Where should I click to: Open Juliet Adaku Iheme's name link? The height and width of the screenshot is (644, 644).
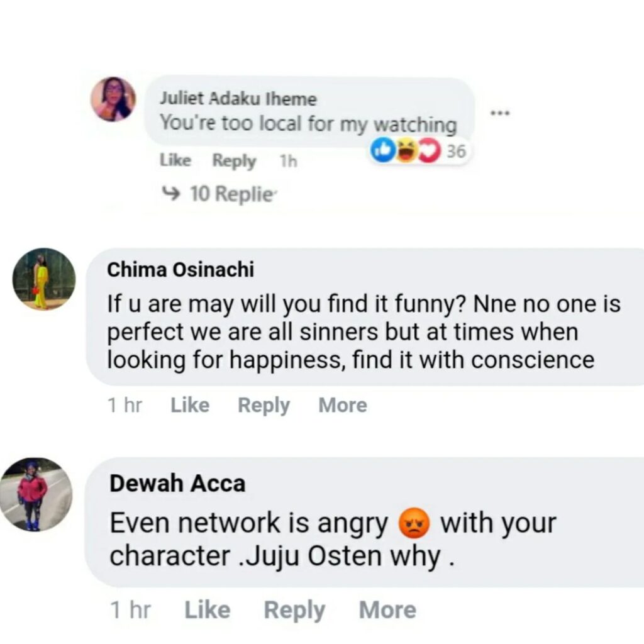coord(238,99)
